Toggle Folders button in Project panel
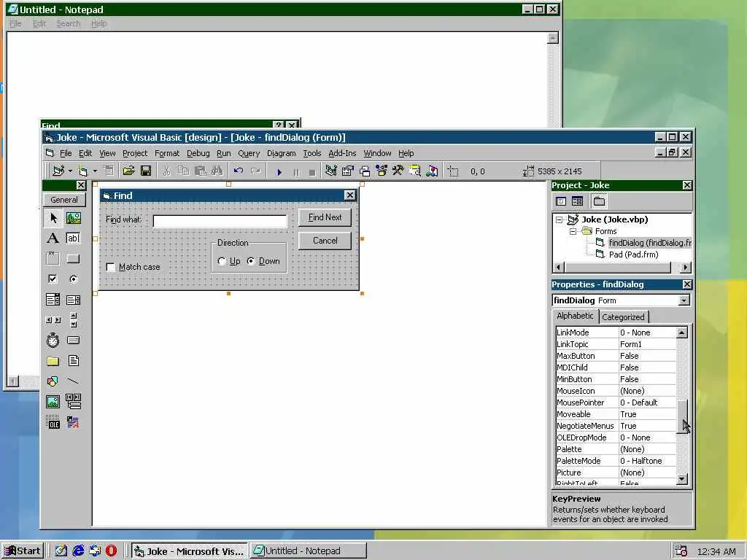The image size is (747, 560). tap(599, 201)
